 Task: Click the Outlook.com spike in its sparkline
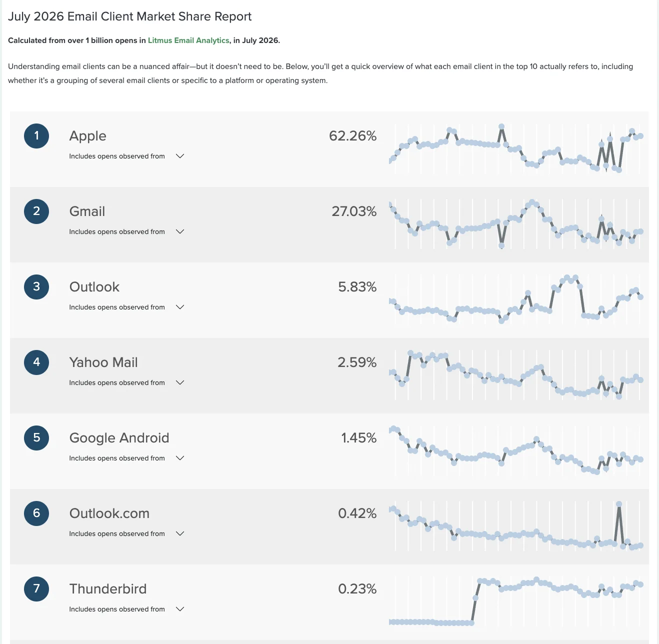619,504
